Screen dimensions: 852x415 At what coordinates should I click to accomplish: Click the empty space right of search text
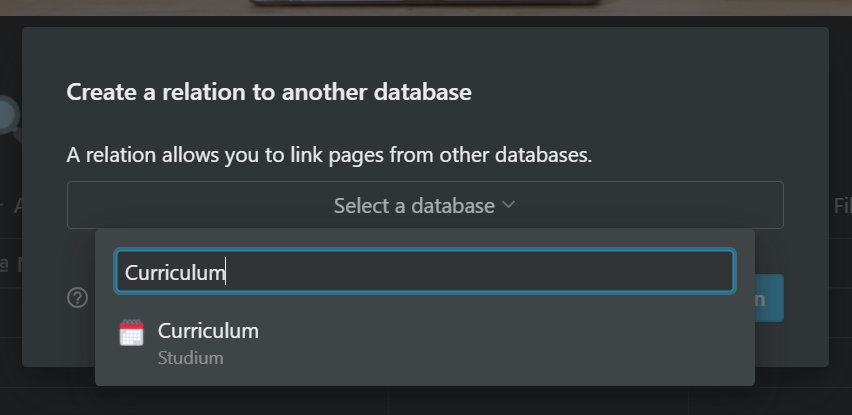coord(478,272)
